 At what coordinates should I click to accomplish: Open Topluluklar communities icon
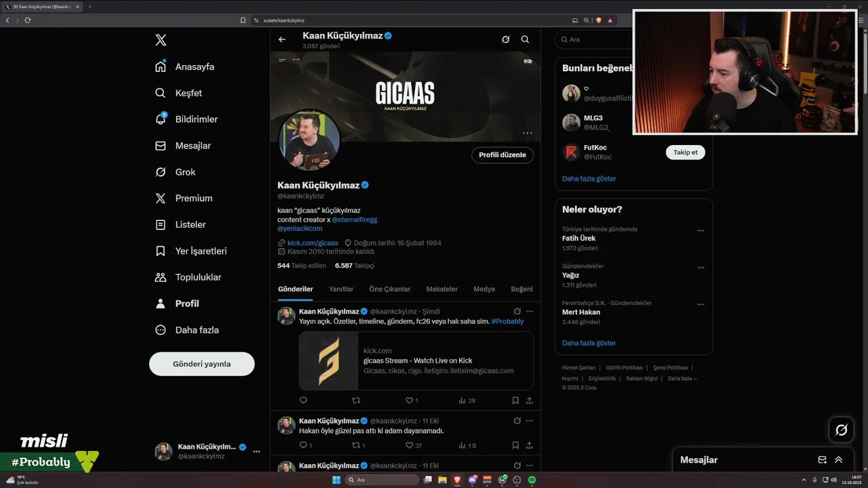point(161,277)
